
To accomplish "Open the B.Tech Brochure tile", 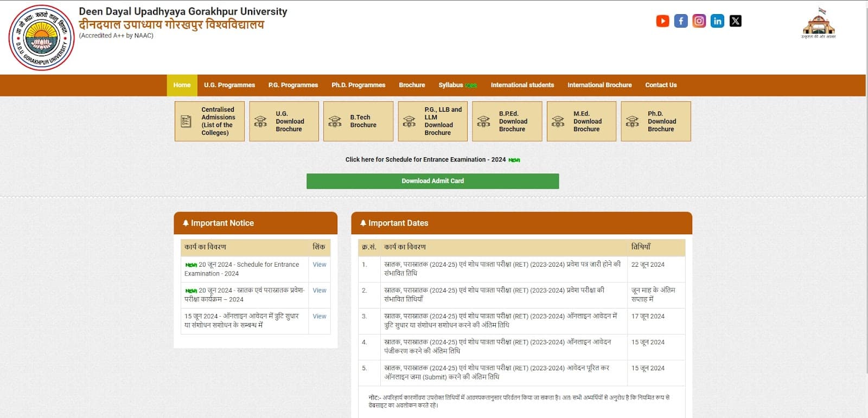I will 358,121.
